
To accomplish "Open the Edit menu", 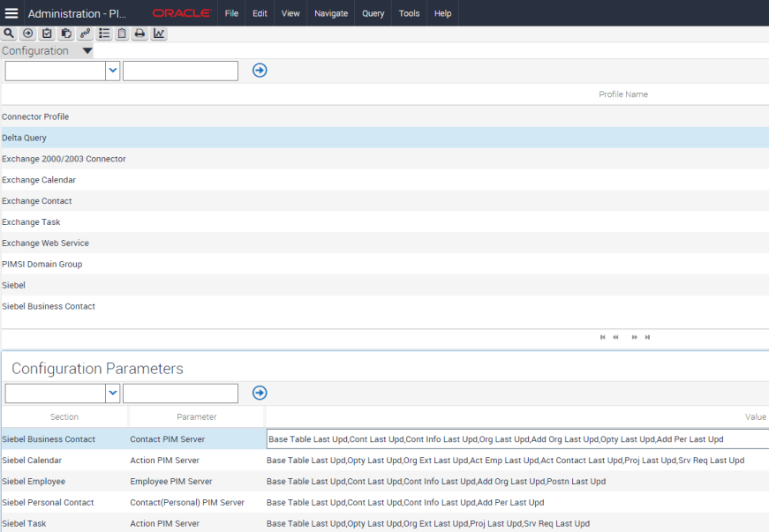I will coord(260,13).
